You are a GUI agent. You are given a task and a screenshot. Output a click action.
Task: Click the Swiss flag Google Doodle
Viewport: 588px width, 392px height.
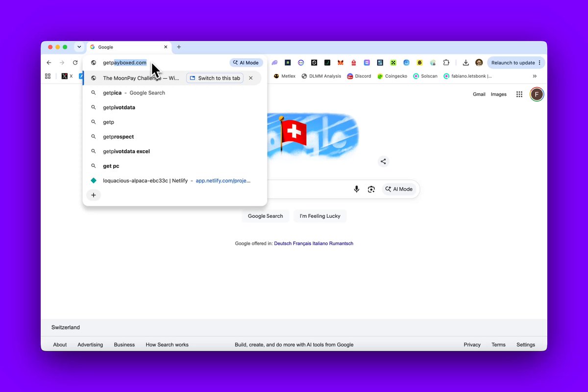[x=314, y=136]
